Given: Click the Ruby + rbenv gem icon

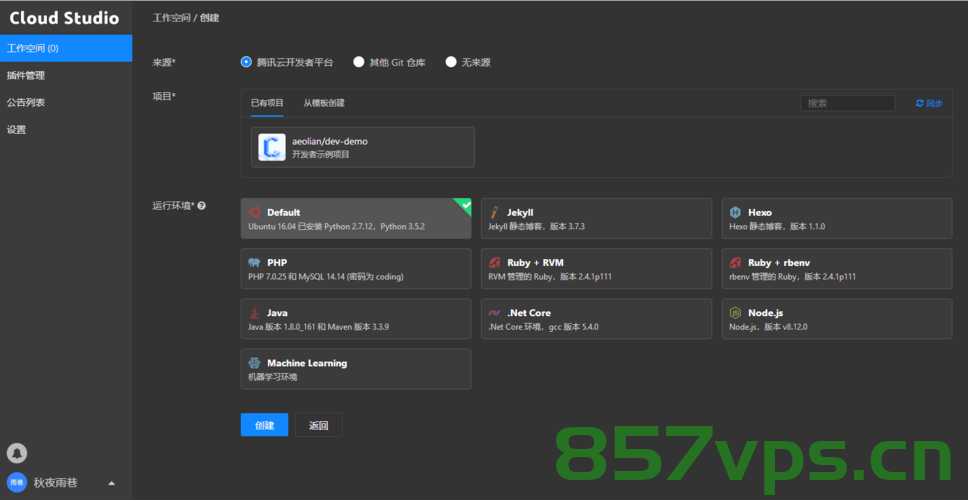Looking at the screenshot, I should (735, 263).
